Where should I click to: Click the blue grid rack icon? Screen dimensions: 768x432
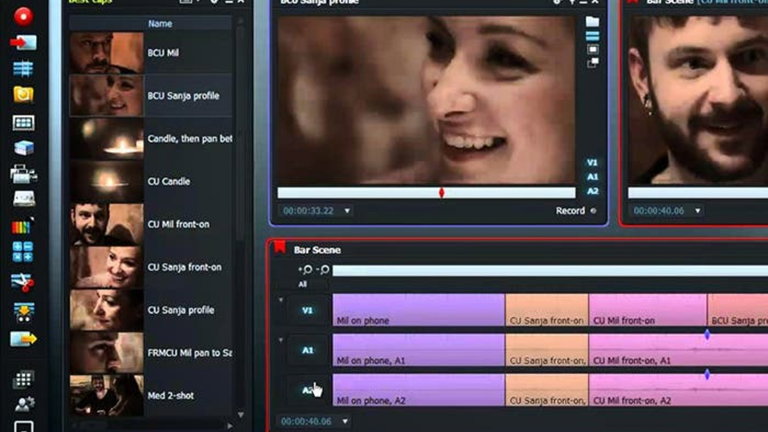[23, 68]
